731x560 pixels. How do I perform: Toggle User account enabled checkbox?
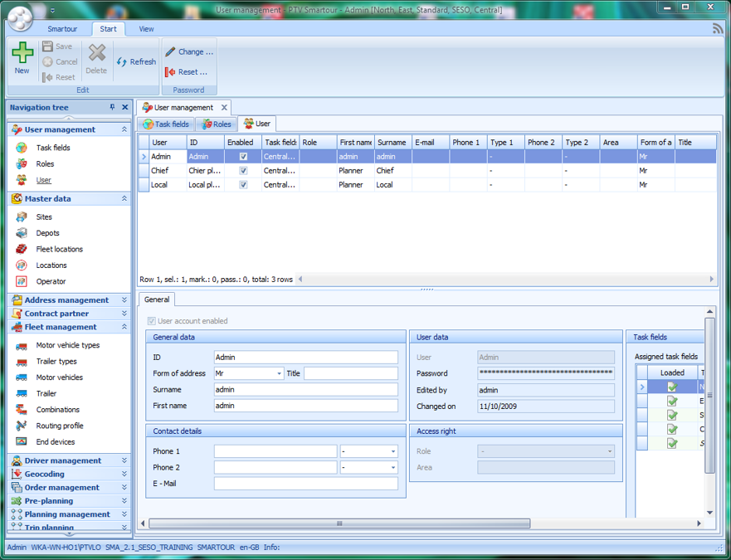[x=151, y=321]
